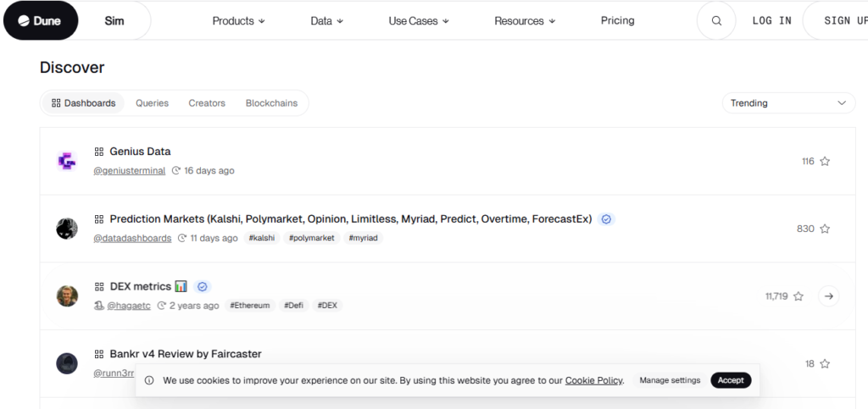Open the Cookie Policy link
This screenshot has width=868, height=409.
coord(593,380)
